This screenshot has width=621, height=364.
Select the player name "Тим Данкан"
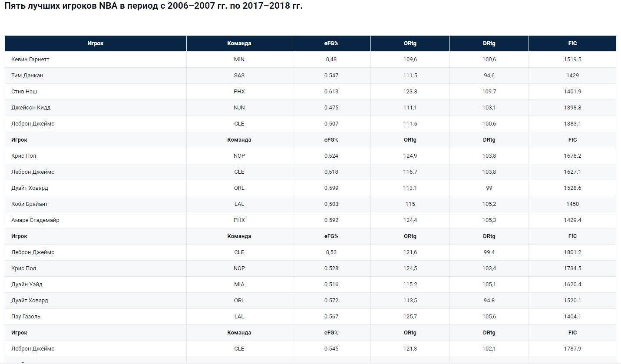tap(27, 76)
